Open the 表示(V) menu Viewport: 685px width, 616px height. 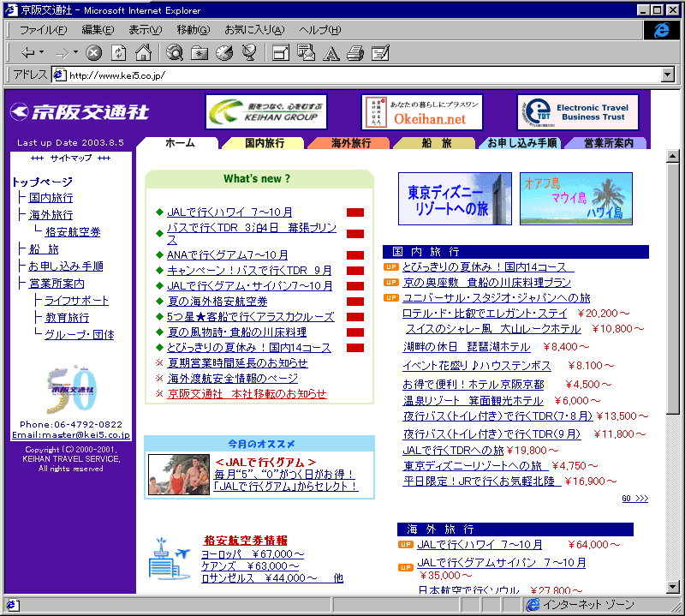tap(145, 30)
